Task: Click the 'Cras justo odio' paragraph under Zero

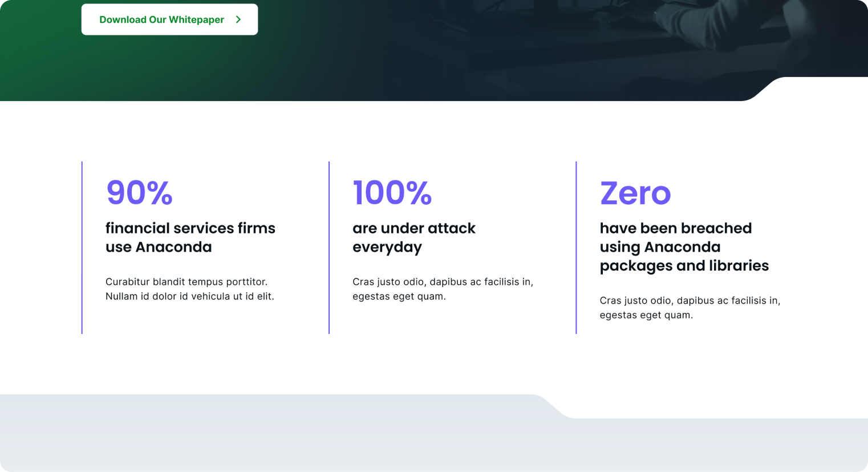Action: point(690,308)
